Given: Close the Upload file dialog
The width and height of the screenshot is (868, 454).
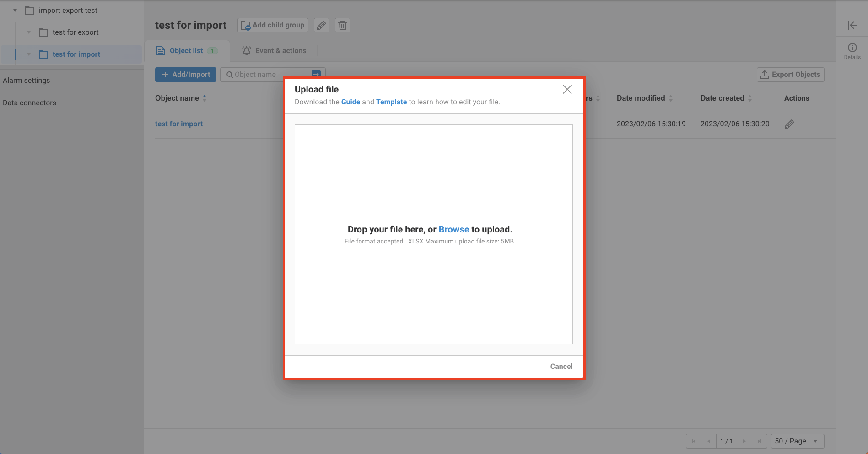Looking at the screenshot, I should point(567,90).
